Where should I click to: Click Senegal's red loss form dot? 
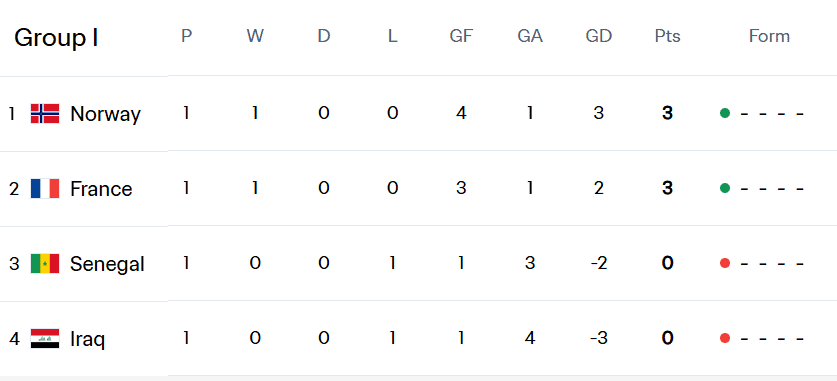(x=725, y=263)
